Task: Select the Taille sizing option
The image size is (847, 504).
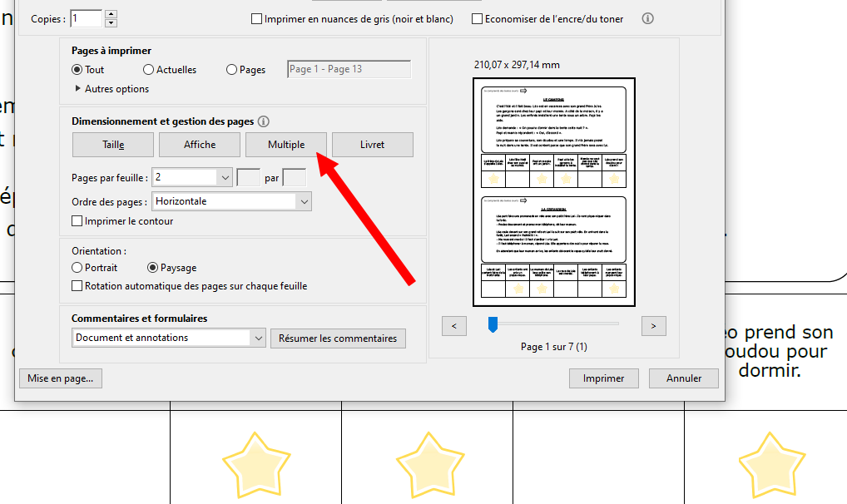Action: click(x=113, y=145)
